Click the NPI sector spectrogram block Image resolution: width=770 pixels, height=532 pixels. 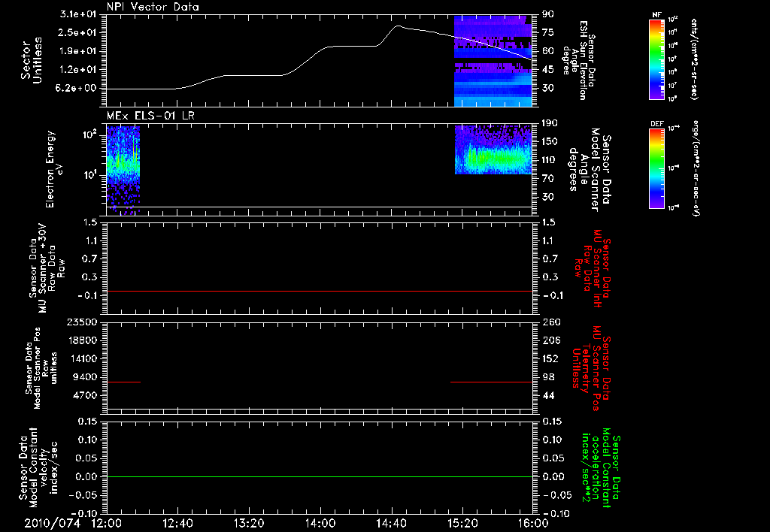point(493,61)
